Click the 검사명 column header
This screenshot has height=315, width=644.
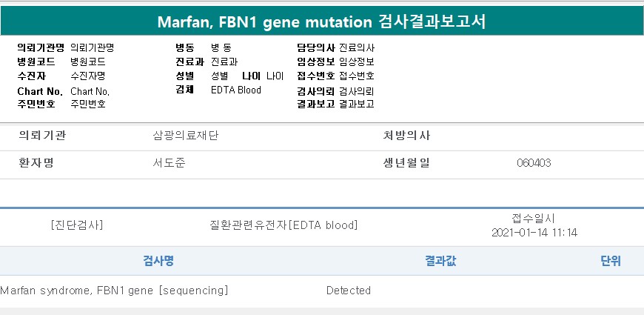click(158, 261)
